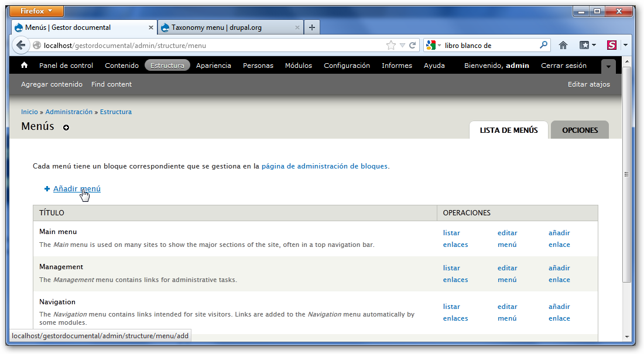The height and width of the screenshot is (354, 644).
Task: Open the Firefox application menu
Action: [37, 11]
